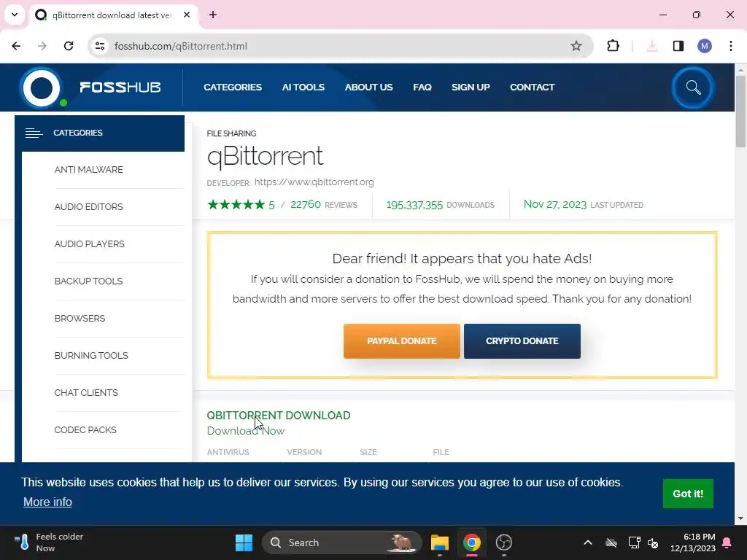Click the taskbar Search box
Image resolution: width=747 pixels, height=560 pixels.
[x=342, y=542]
